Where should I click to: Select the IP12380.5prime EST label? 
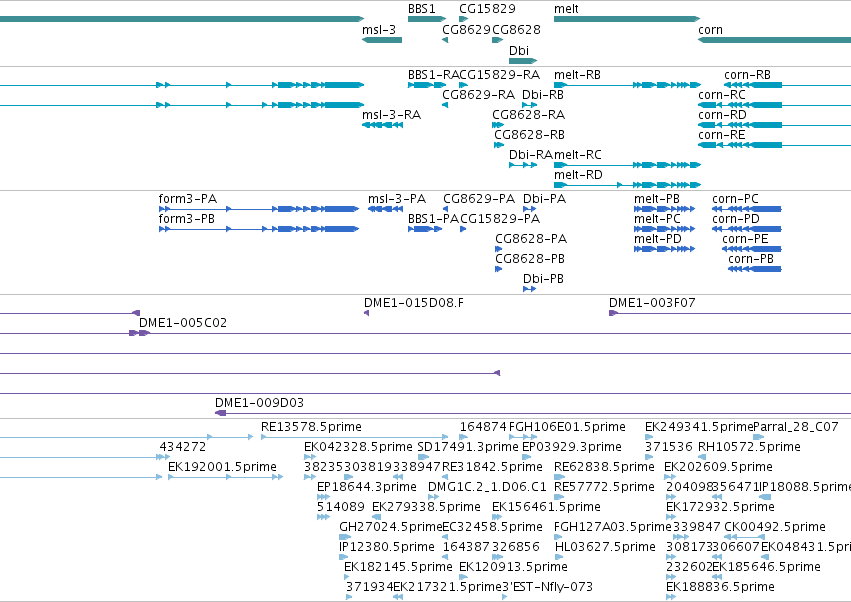tap(387, 547)
